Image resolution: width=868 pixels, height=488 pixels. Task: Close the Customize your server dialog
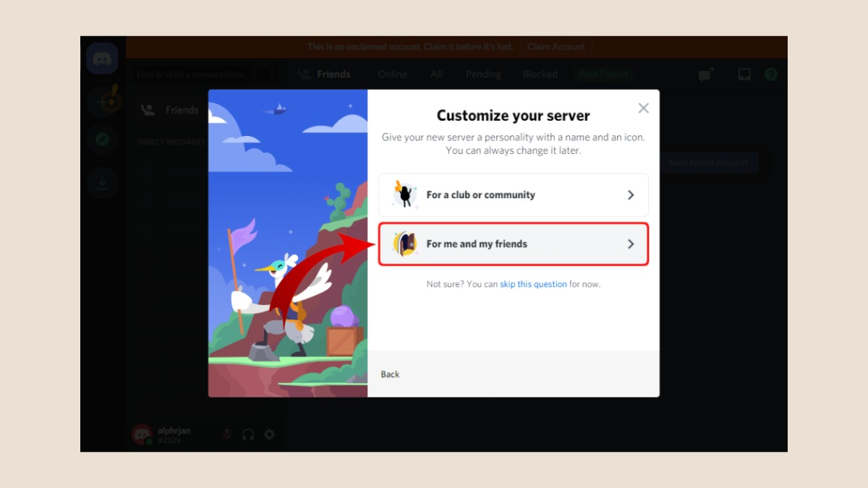[643, 108]
